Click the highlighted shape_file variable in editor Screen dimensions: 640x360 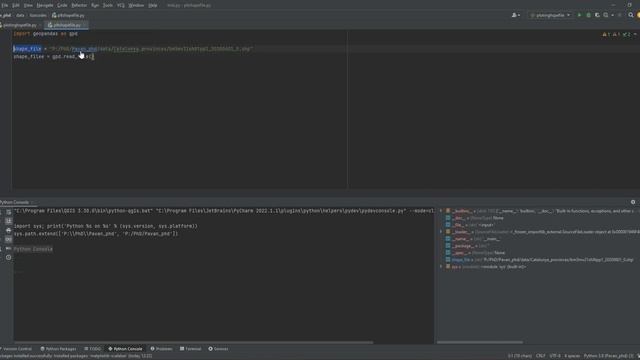pos(27,49)
